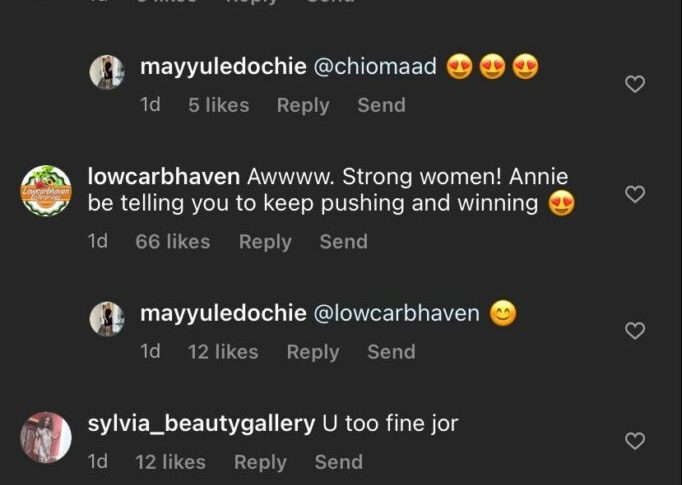Image resolution: width=682 pixels, height=485 pixels.
Task: Open the sylvia_beautygallery username link
Action: (x=201, y=423)
